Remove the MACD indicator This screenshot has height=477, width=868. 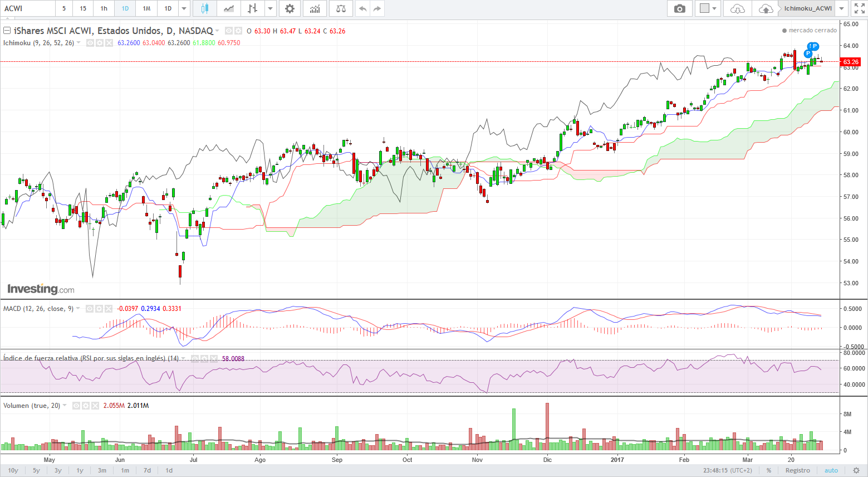point(109,309)
